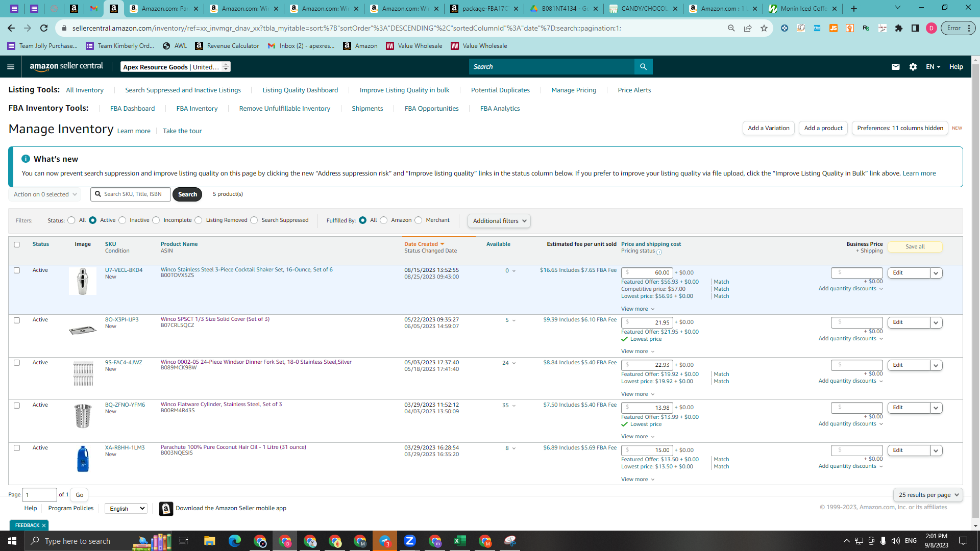Viewport: 980px width, 551px height.
Task: Open Microsoft Edge from the taskbar
Action: (x=235, y=541)
